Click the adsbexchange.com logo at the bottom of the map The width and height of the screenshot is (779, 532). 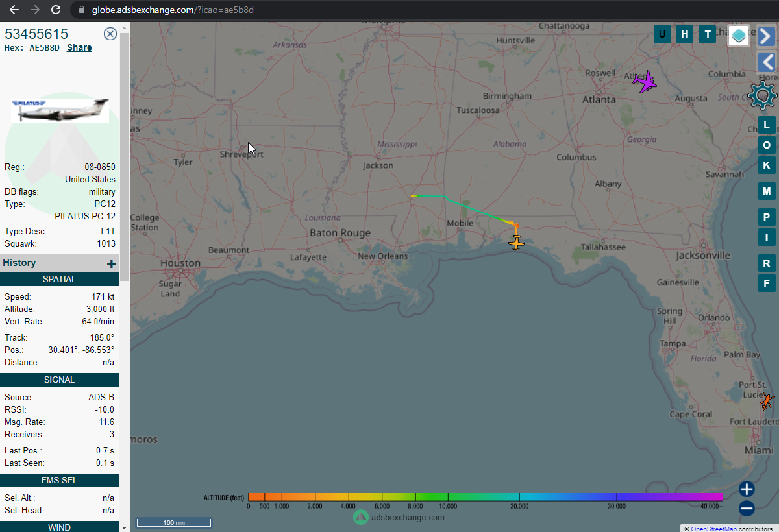(399, 517)
